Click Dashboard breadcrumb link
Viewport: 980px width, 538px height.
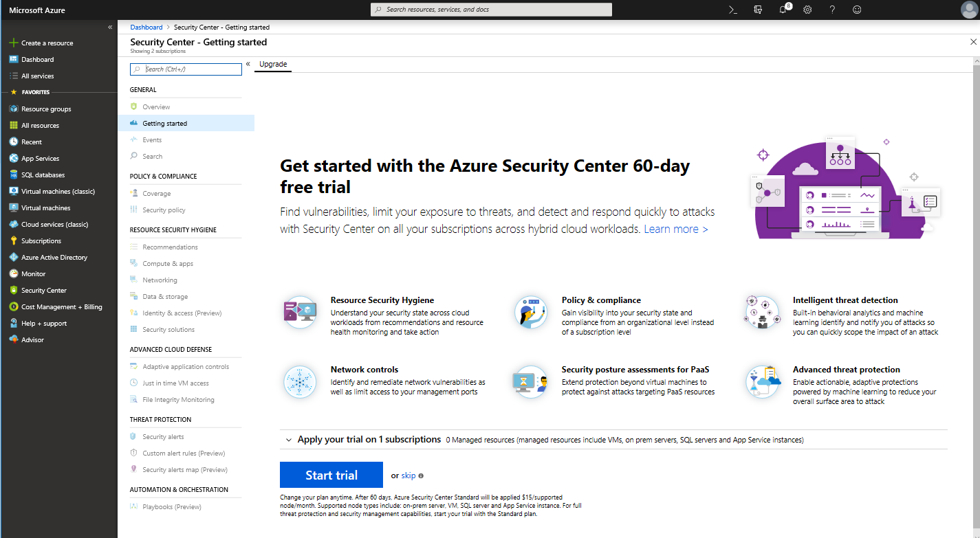pos(146,27)
